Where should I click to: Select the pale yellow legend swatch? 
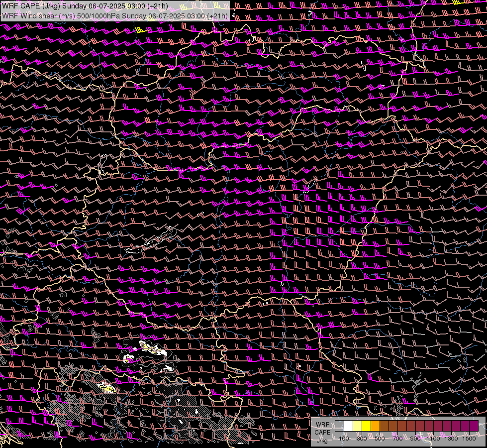coord(358,426)
